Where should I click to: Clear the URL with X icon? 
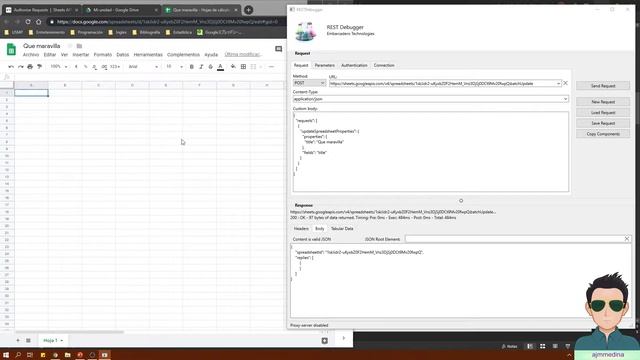[565, 83]
